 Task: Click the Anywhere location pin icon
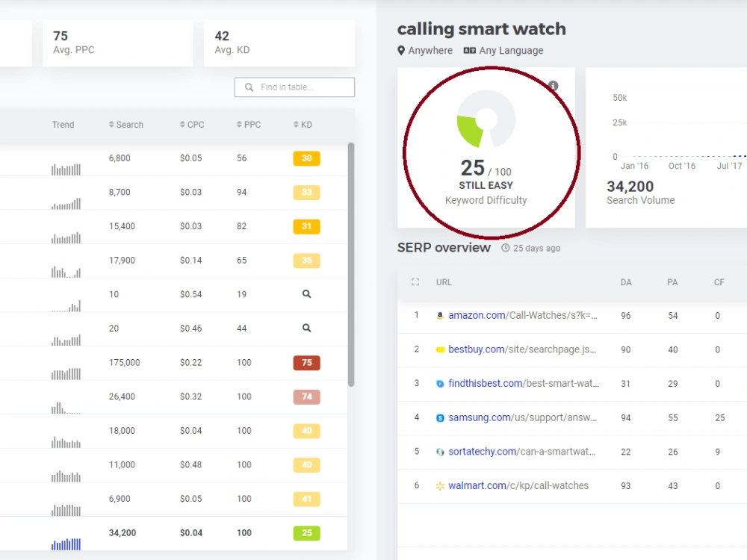(401, 51)
